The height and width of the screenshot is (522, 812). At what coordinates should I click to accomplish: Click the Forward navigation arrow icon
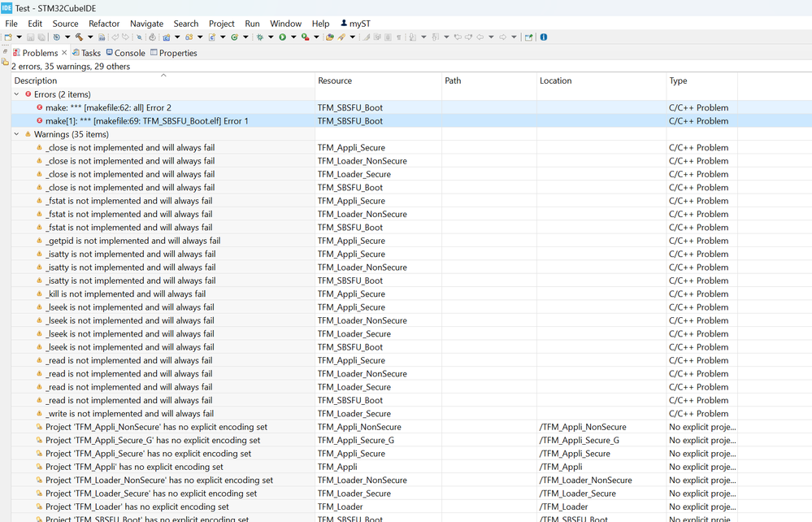pyautogui.click(x=503, y=37)
